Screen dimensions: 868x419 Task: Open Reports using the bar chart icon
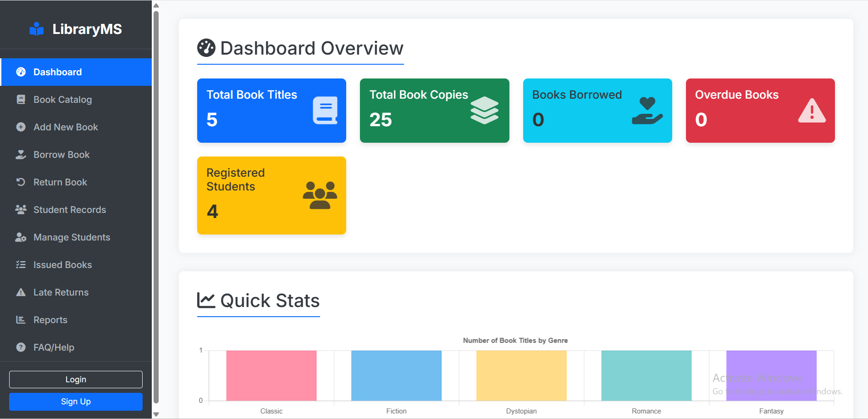[x=21, y=319]
